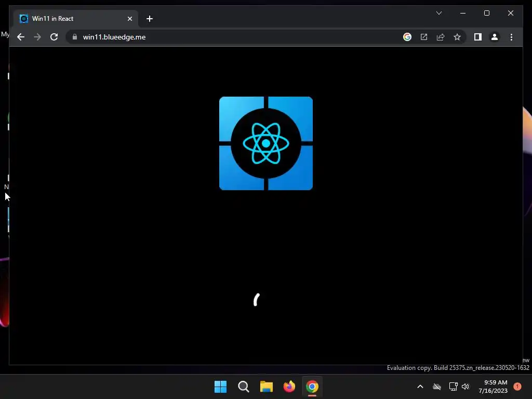Screen dimensions: 532x399
Task: Click the Win11 React logo
Action: [266, 143]
